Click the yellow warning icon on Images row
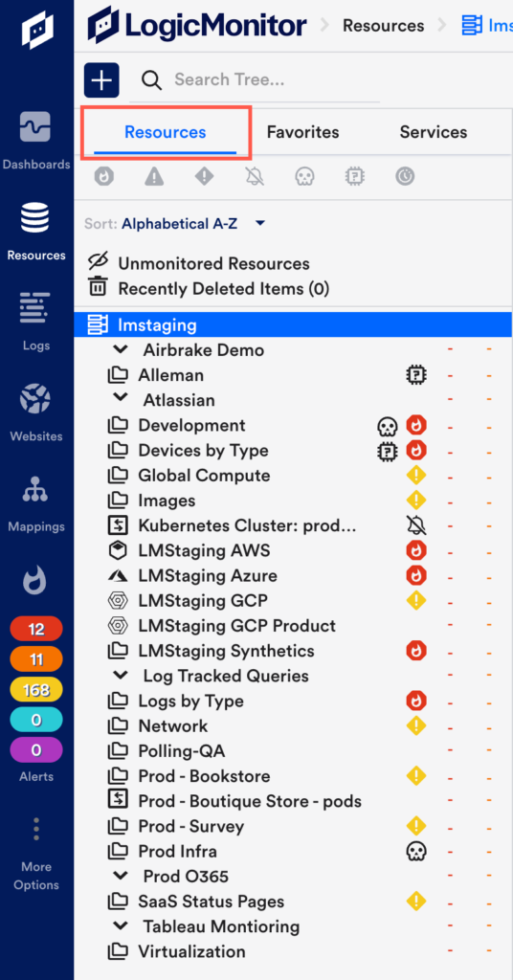Screen dimensions: 513x980 tap(415, 500)
